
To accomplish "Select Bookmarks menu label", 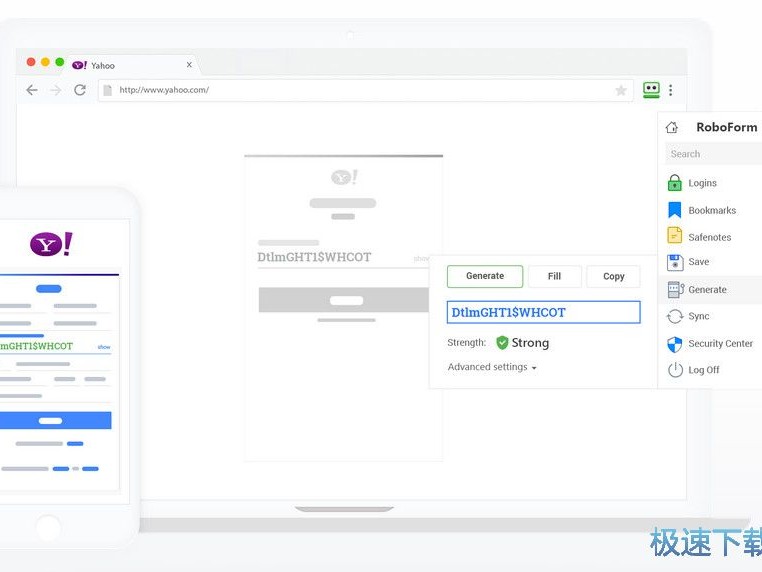I will click(x=712, y=210).
